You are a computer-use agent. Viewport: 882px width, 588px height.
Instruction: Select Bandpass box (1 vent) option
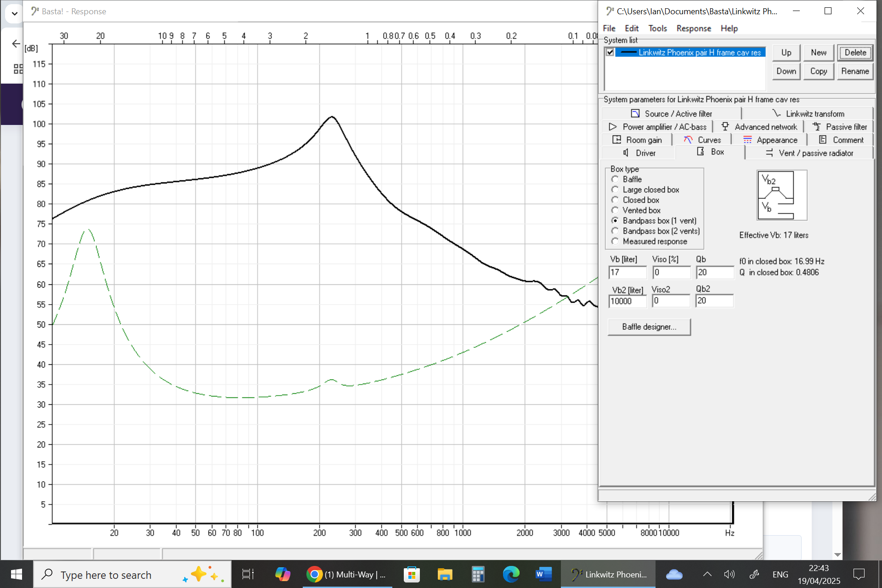coord(615,220)
